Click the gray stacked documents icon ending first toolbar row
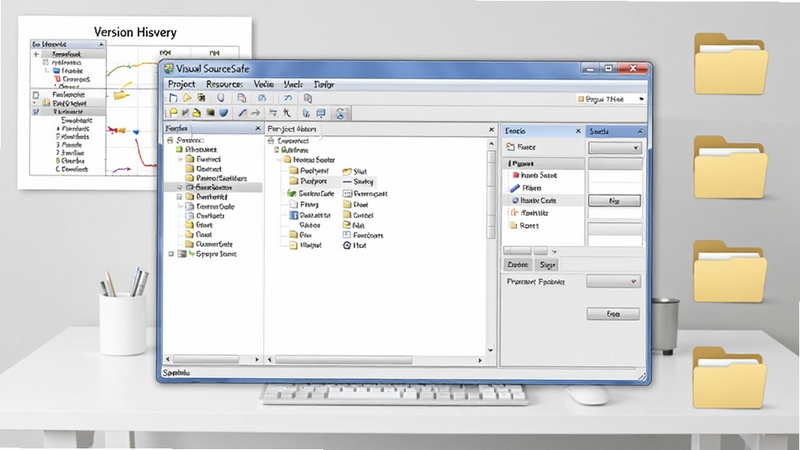 (308, 98)
